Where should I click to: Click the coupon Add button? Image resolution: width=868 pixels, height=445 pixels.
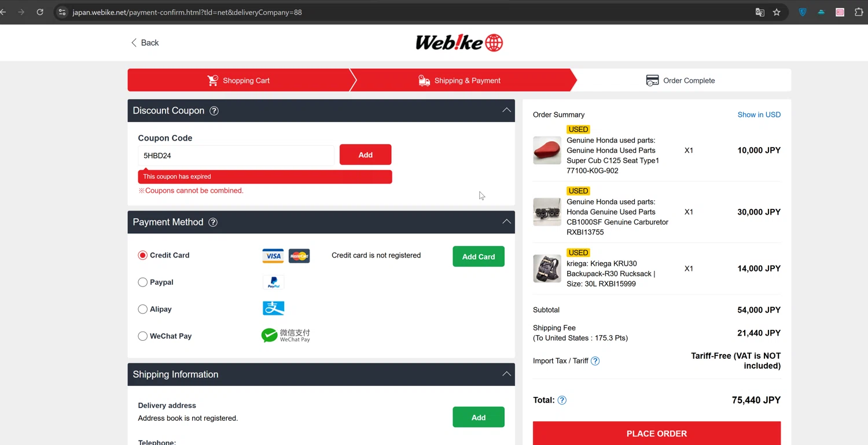click(x=365, y=155)
